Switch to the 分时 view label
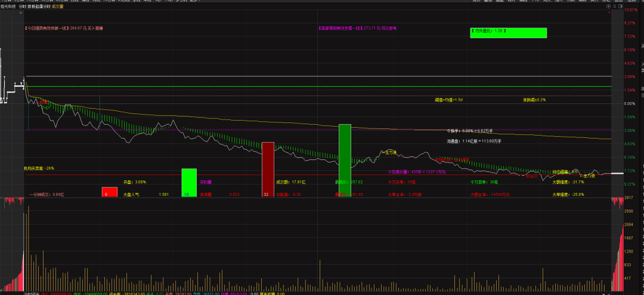 point(23,7)
